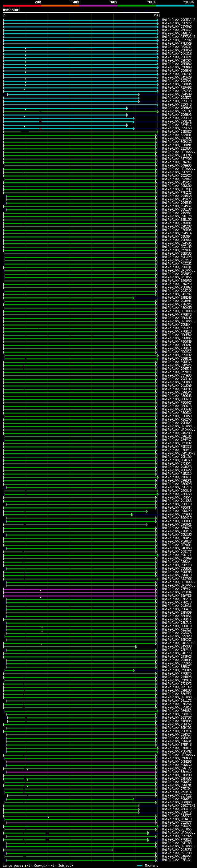Click the cyan alignment bar for UniRef100_Q9C5C2-2

click(x=81, y=20)
